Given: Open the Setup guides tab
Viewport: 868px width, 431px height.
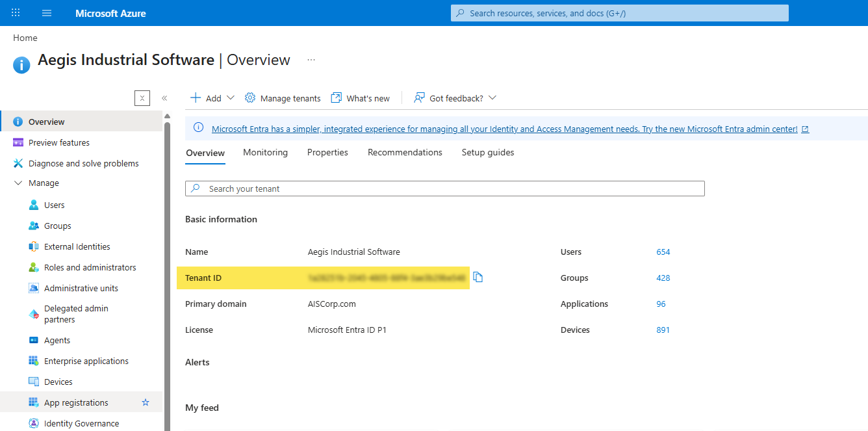Looking at the screenshot, I should [x=488, y=152].
